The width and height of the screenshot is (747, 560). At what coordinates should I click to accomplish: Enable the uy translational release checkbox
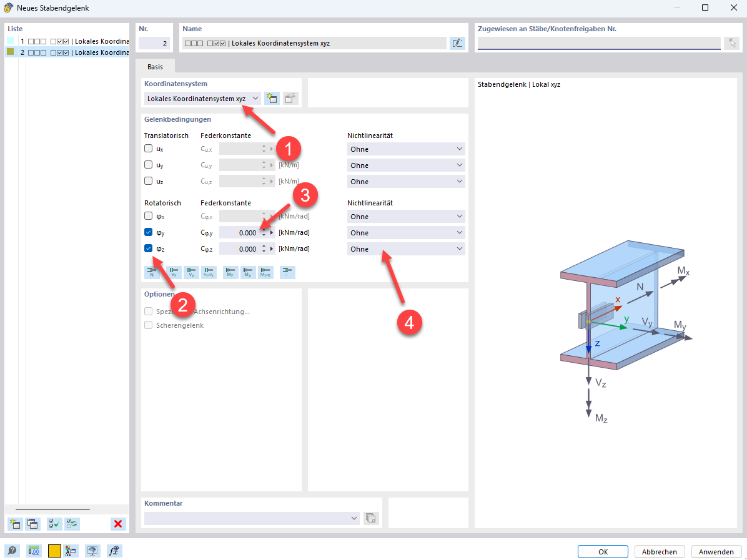point(148,165)
